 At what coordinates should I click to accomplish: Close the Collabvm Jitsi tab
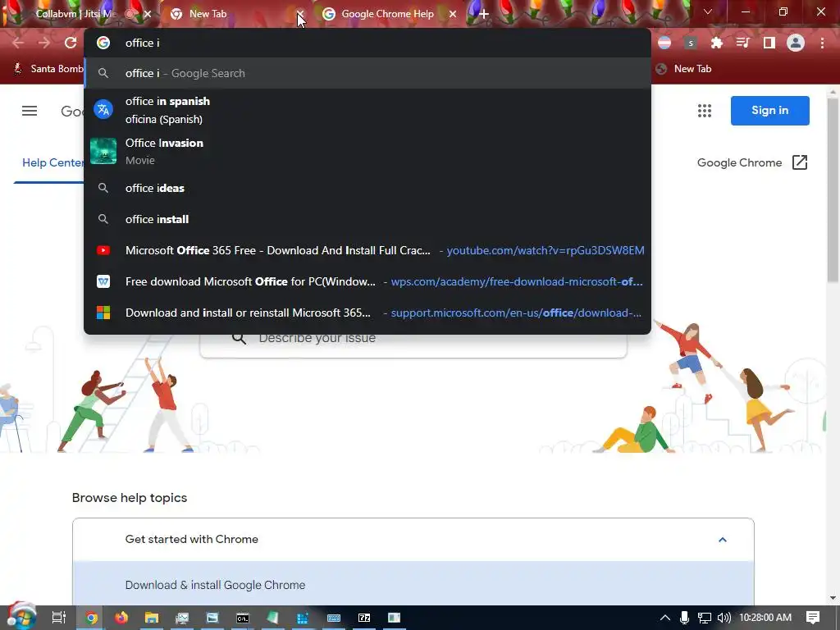click(x=148, y=14)
